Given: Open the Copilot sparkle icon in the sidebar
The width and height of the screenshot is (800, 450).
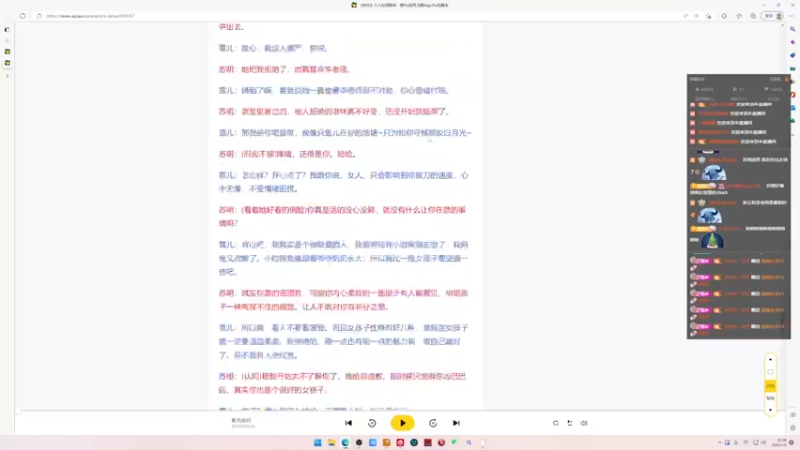Looking at the screenshot, I should 792,42.
